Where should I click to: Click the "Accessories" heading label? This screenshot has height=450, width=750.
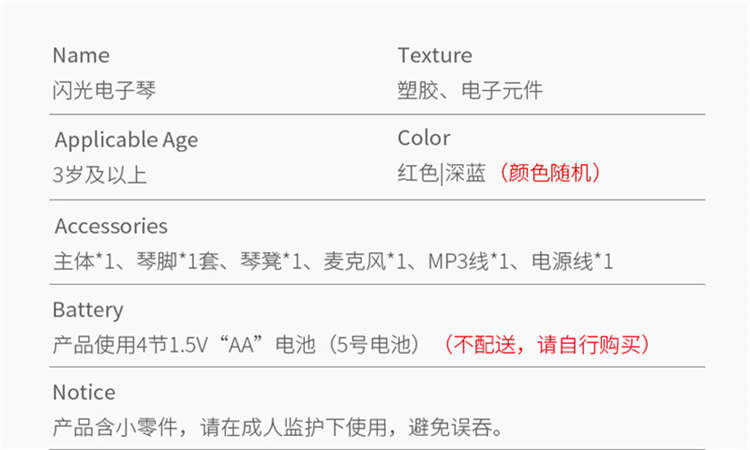point(111,226)
